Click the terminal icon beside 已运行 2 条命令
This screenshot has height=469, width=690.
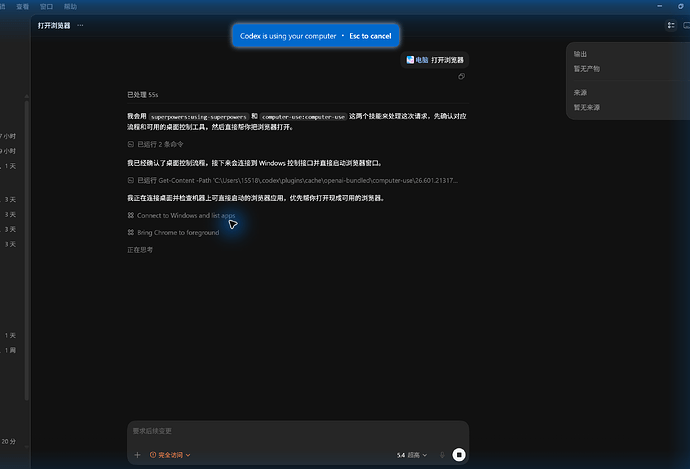131,144
